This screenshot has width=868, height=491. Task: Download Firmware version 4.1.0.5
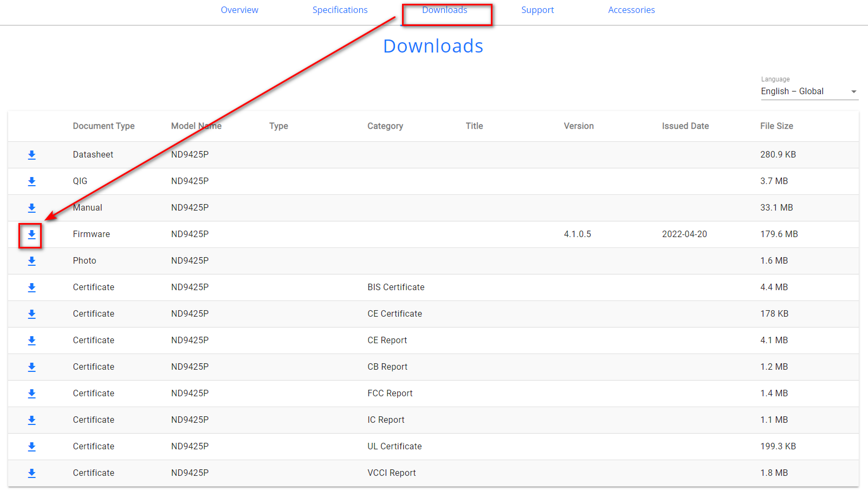31,234
